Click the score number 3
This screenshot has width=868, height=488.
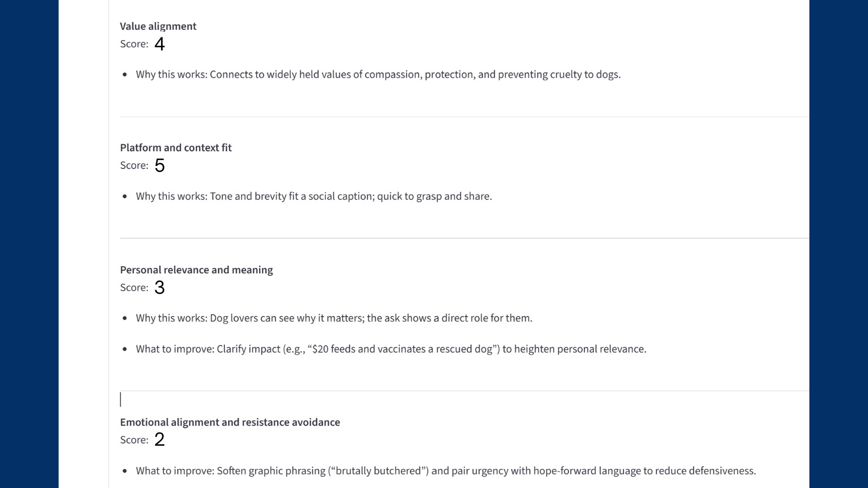click(x=159, y=287)
